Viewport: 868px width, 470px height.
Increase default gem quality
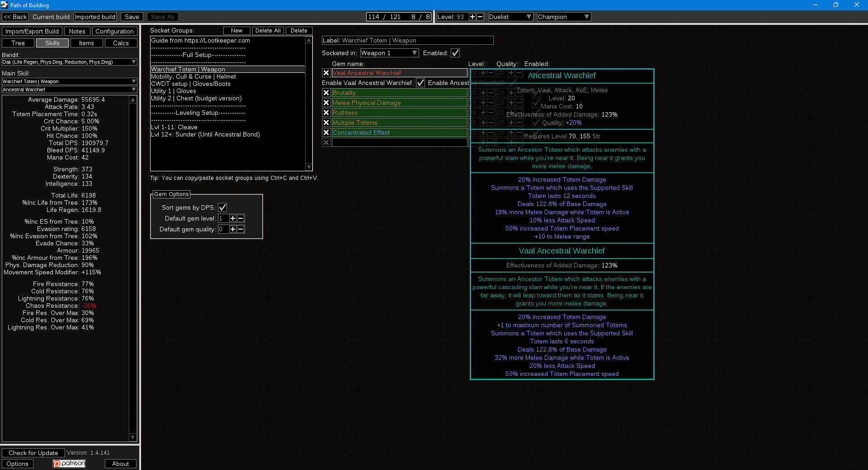point(233,229)
